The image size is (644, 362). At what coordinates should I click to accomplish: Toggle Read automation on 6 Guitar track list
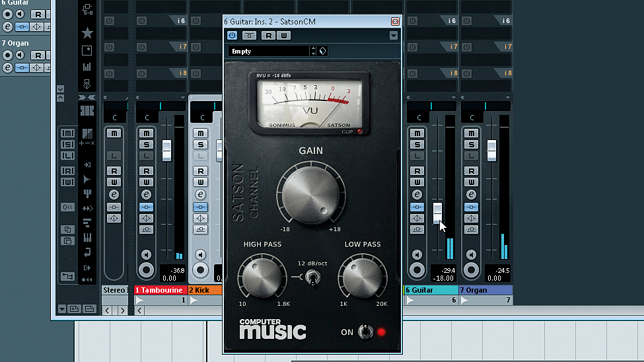point(38,14)
